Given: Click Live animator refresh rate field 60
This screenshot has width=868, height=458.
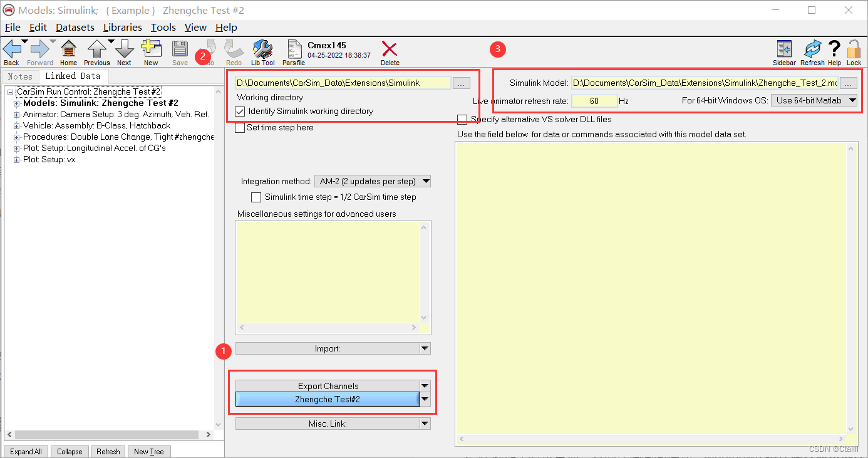Looking at the screenshot, I should coord(594,100).
